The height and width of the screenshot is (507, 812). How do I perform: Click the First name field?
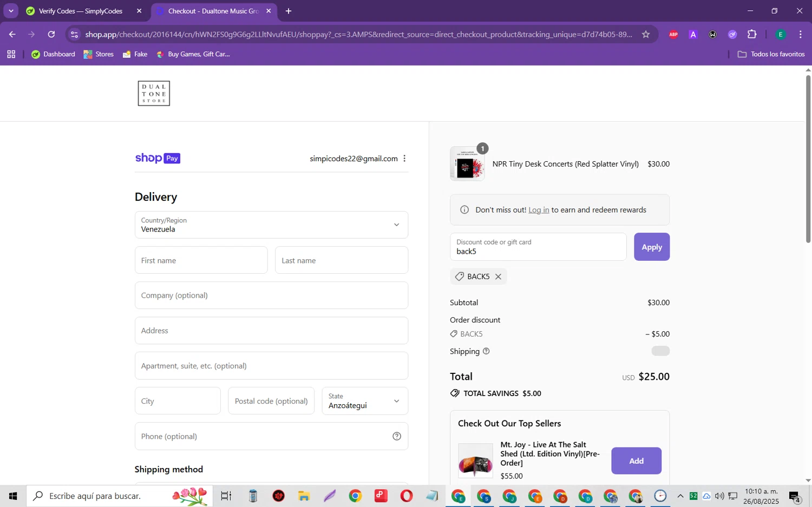(201, 260)
